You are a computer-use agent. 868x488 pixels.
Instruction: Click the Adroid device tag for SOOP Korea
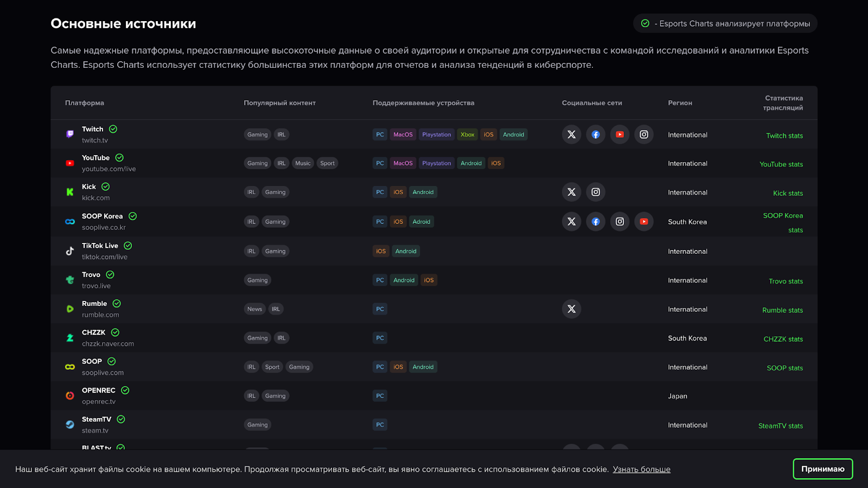pos(422,221)
